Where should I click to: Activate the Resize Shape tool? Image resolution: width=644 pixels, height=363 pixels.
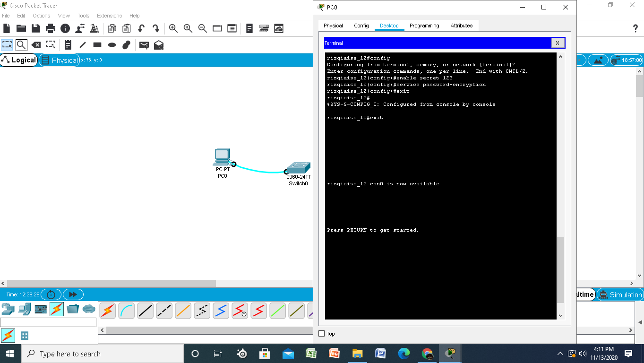(51, 45)
